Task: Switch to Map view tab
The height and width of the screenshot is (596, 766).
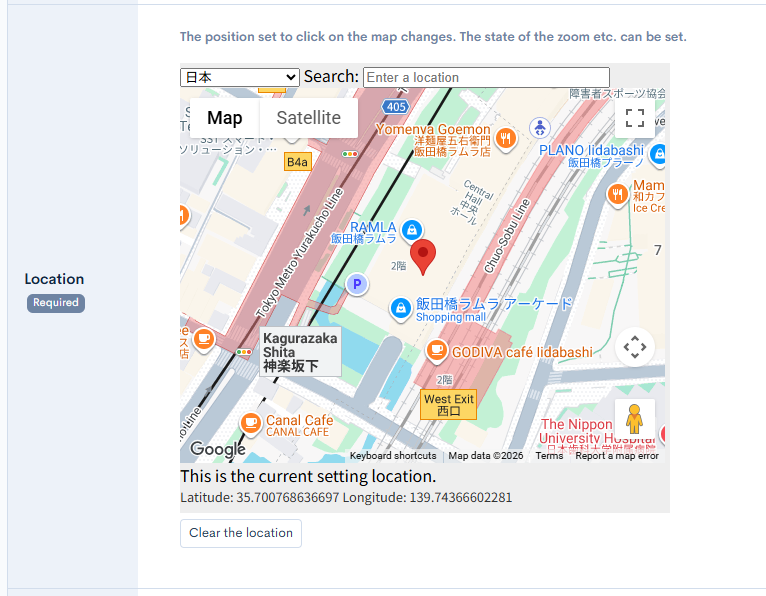Action: [225, 118]
